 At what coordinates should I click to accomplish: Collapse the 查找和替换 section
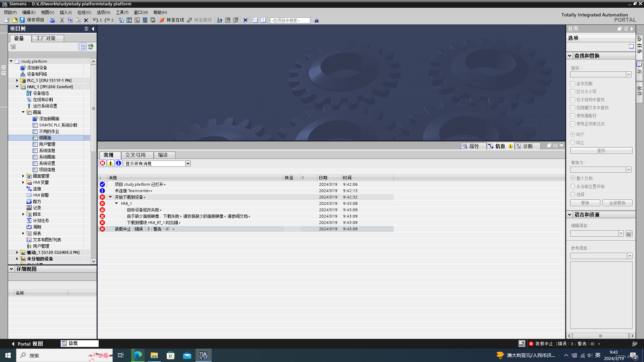(570, 56)
